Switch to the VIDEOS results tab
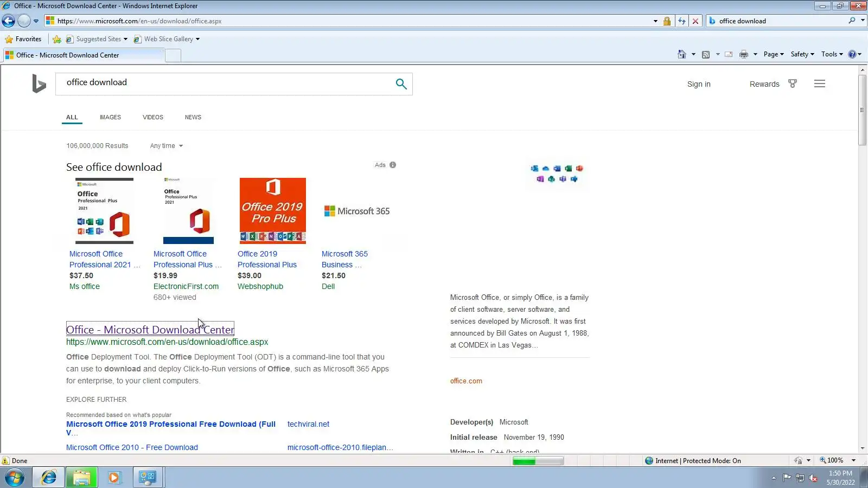The height and width of the screenshot is (488, 868). pyautogui.click(x=153, y=117)
